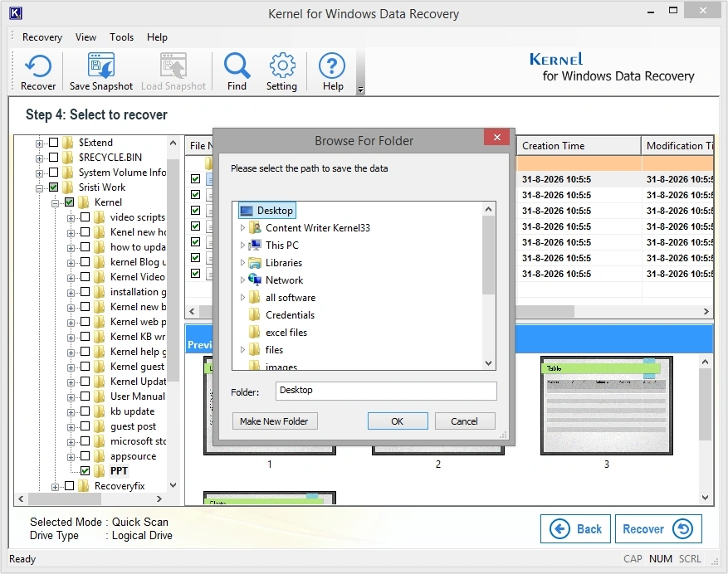Select the Libraries icon
728x574 pixels.
[255, 263]
